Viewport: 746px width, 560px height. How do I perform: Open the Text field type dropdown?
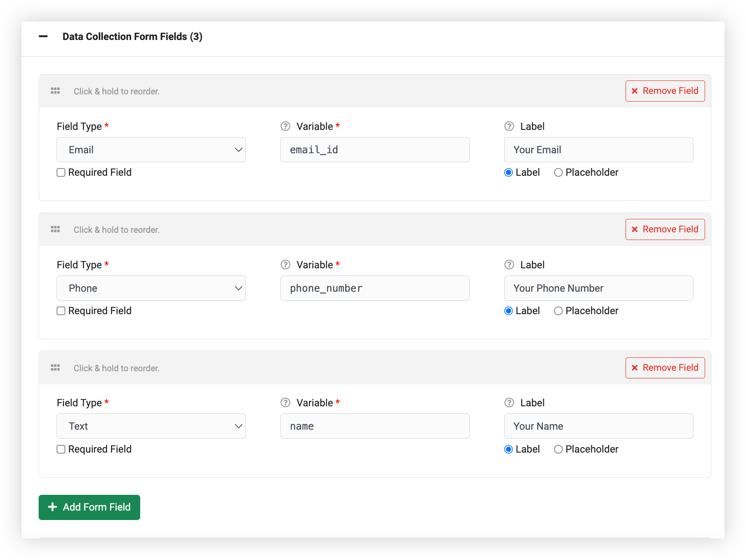(x=151, y=426)
